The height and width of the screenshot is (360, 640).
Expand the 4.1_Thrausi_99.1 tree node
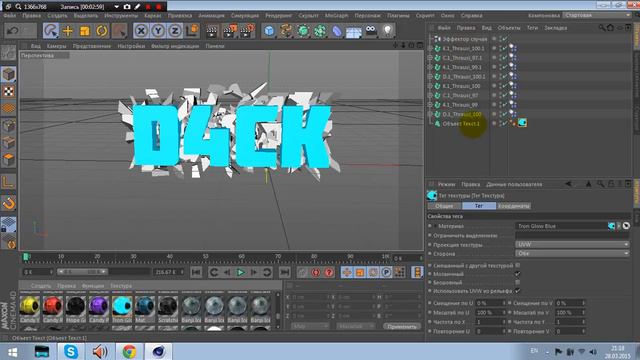click(x=430, y=67)
